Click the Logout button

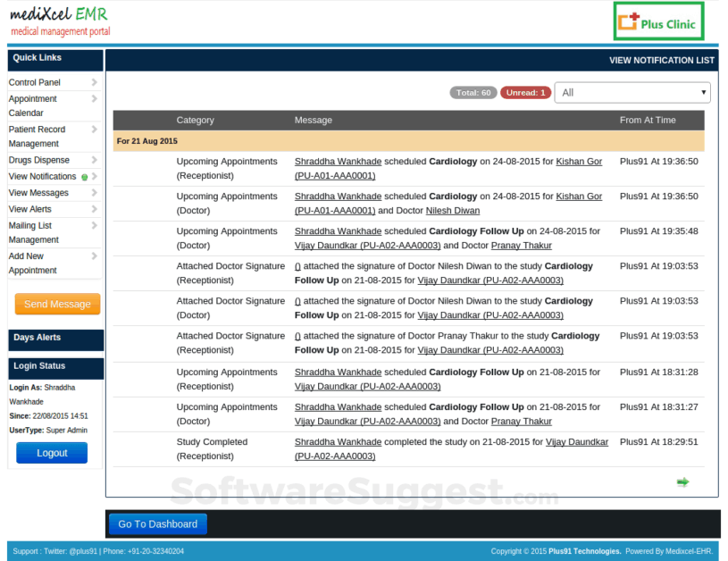pyautogui.click(x=51, y=453)
